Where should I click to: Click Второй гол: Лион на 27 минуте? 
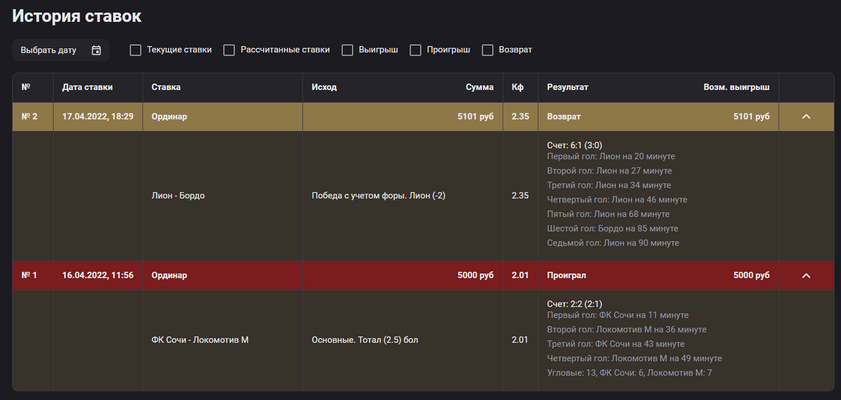(609, 171)
